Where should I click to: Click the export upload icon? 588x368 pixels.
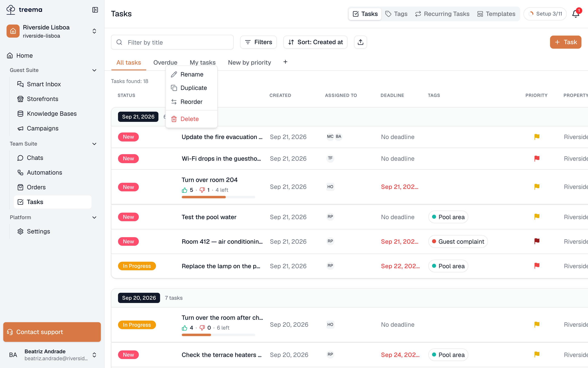(x=360, y=42)
